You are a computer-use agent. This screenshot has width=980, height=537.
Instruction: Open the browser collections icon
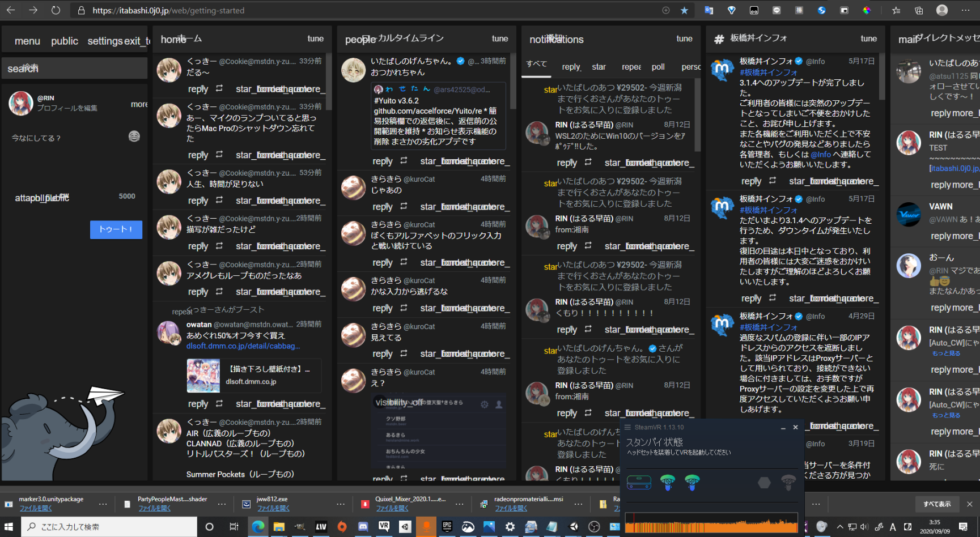tap(919, 10)
